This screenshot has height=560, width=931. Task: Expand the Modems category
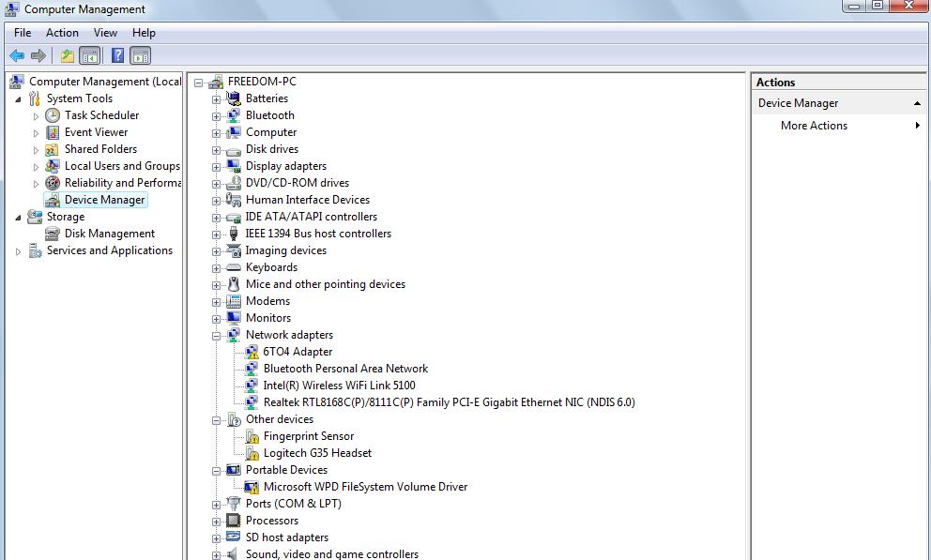click(216, 302)
